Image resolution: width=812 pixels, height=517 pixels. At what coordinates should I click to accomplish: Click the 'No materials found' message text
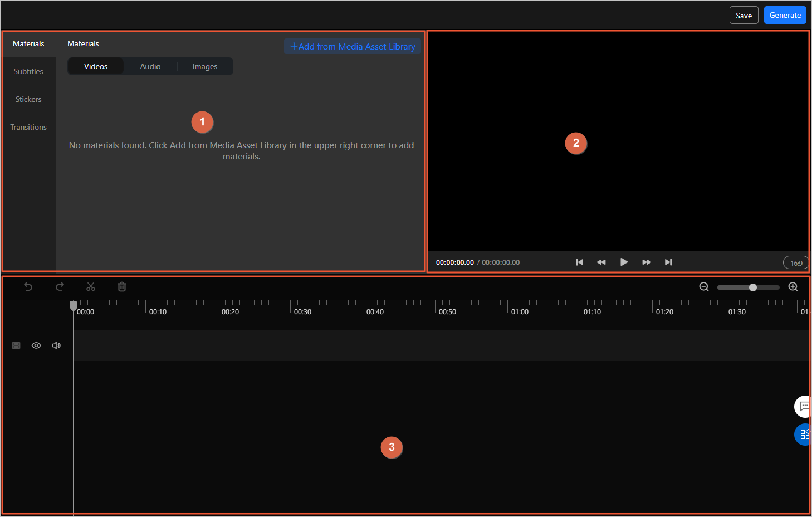click(x=241, y=150)
